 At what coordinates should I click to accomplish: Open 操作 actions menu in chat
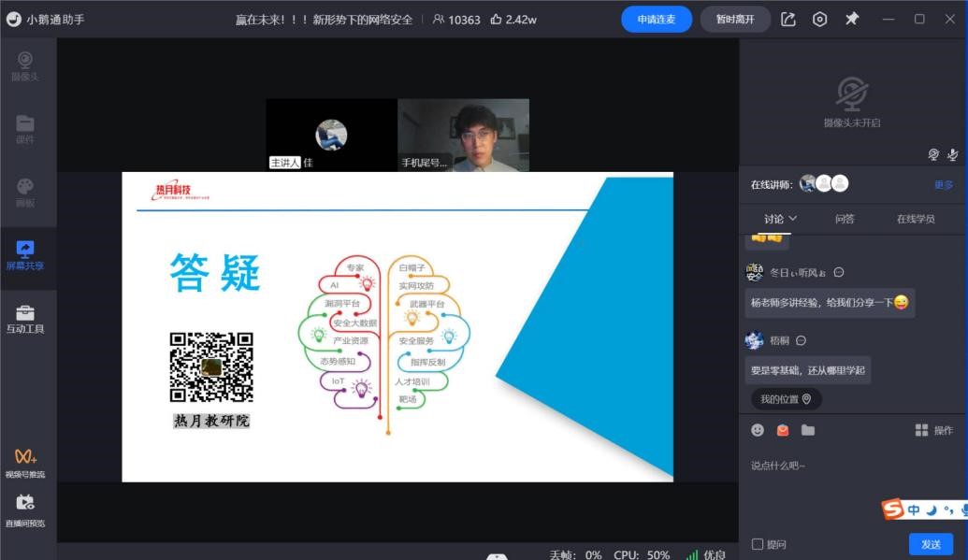[933, 430]
